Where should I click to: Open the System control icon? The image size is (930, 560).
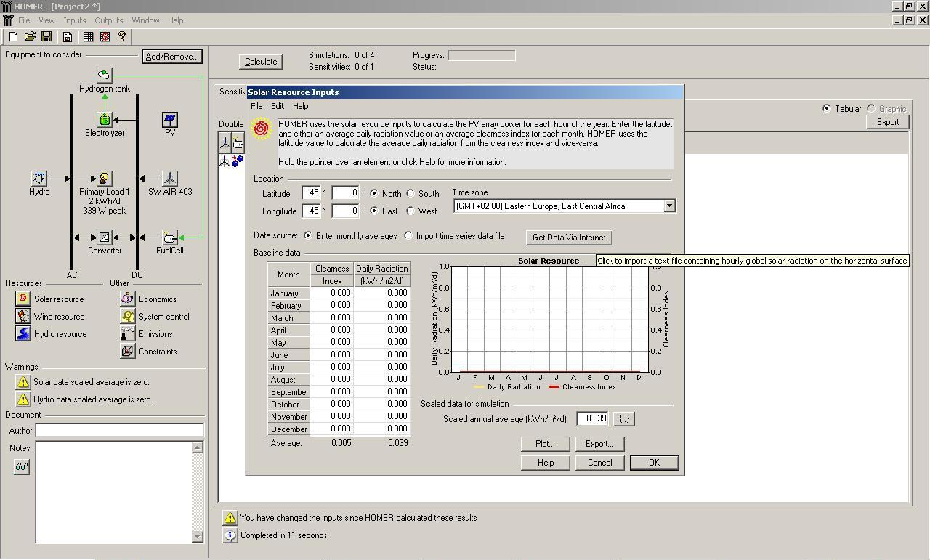coord(127,316)
